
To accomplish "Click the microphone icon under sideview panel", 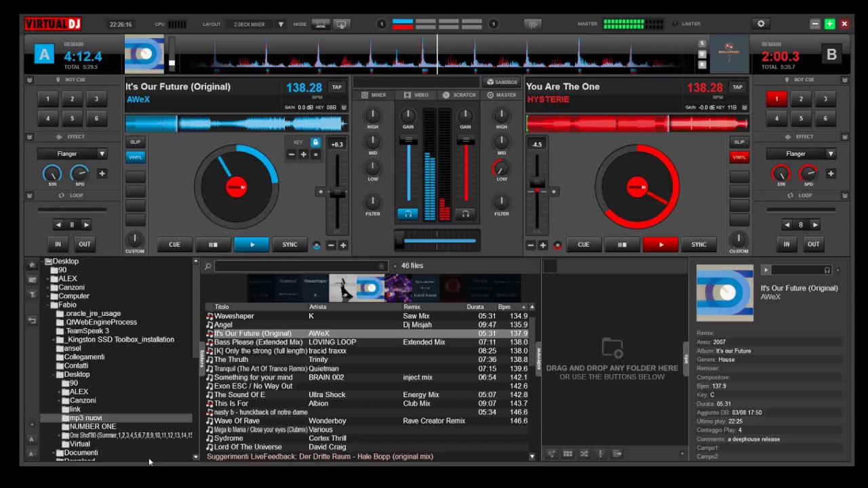I will click(x=600, y=453).
